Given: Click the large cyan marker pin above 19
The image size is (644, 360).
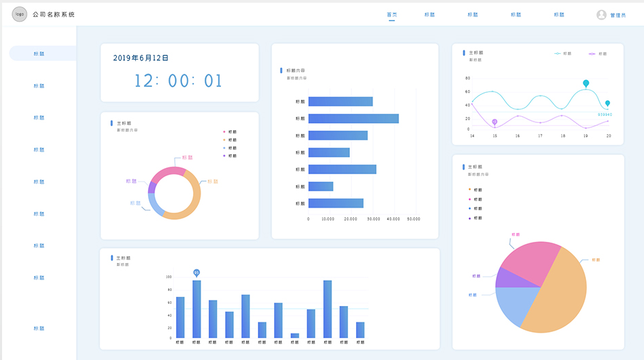Looking at the screenshot, I should coord(586,83).
